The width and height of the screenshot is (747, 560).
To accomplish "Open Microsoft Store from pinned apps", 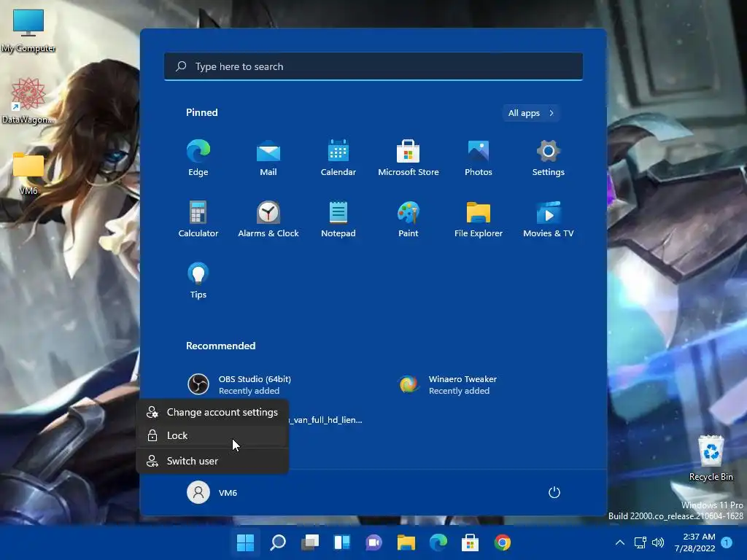I will pos(409,158).
